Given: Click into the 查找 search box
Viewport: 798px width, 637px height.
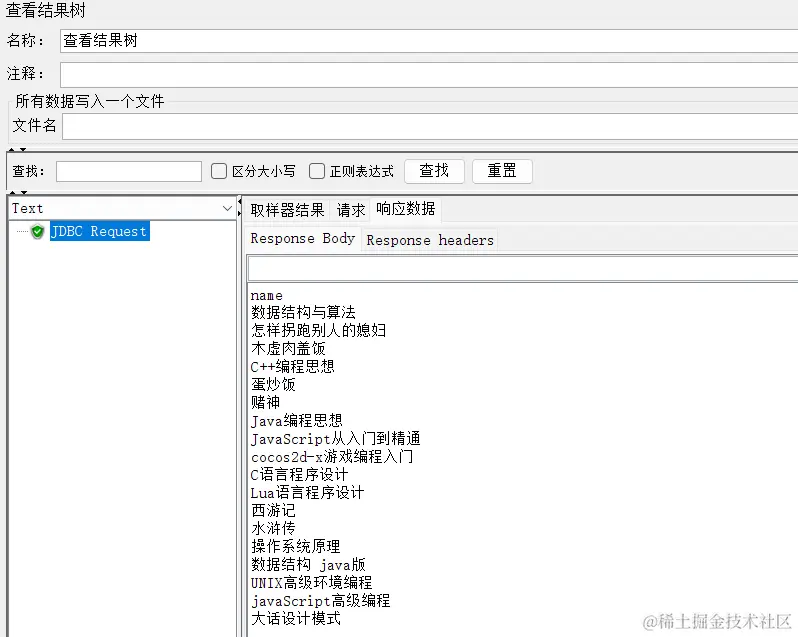Looking at the screenshot, I should 129,171.
